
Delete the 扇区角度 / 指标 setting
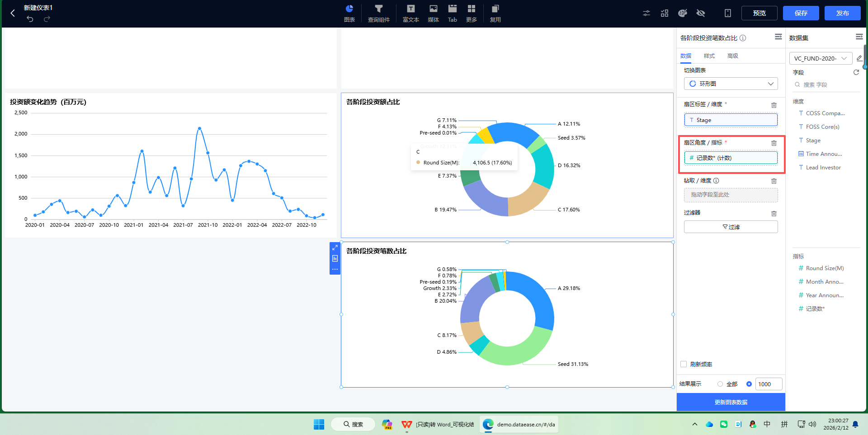pos(774,143)
